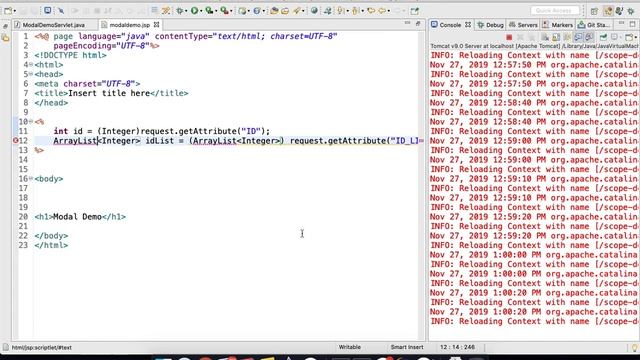Click the blue monitor toolbar icon
Viewport: 640px width, 360px height.
(47, 11)
